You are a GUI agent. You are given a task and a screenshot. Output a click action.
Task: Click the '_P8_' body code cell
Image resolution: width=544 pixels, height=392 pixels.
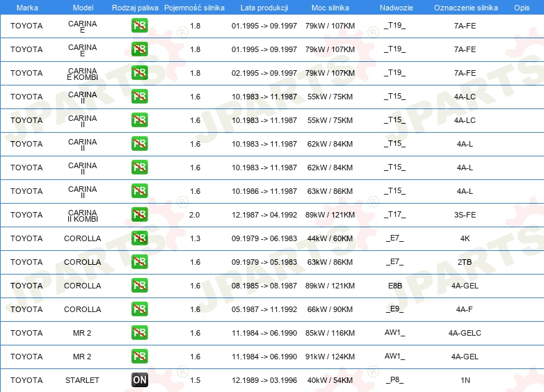tap(395, 380)
